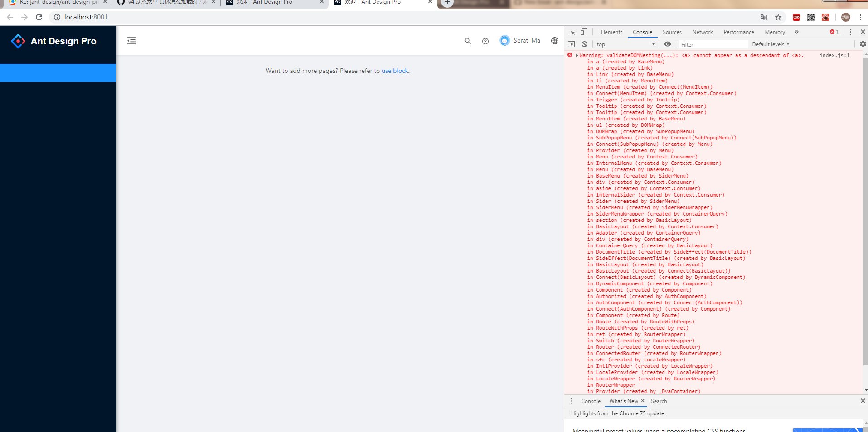Open Chrome three-dot menu
868x432 pixels.
pos(860,17)
